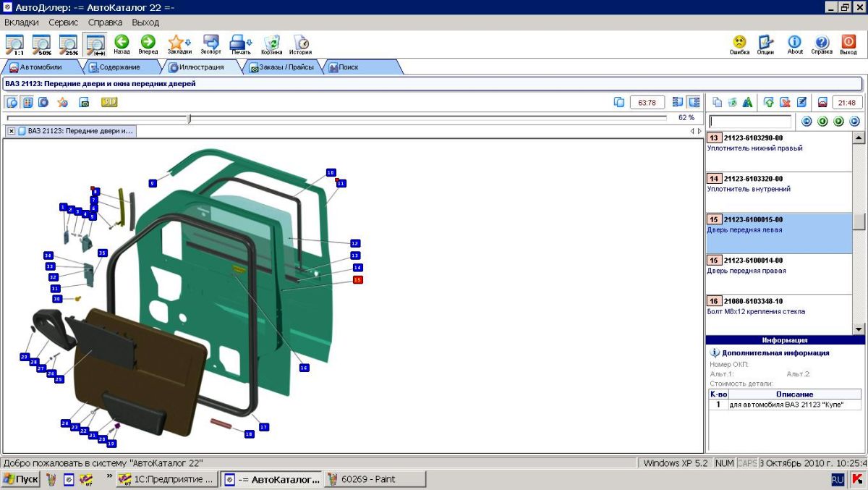Switch to the Содержание tab

click(119, 67)
